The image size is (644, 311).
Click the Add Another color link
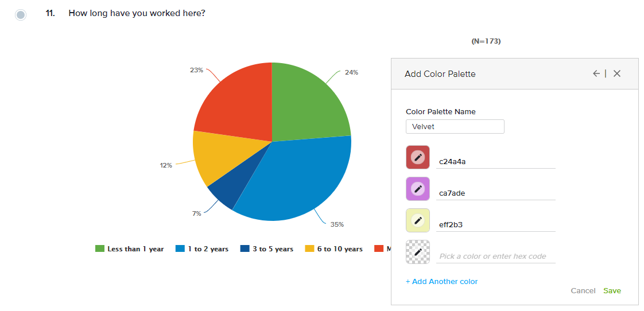441,282
